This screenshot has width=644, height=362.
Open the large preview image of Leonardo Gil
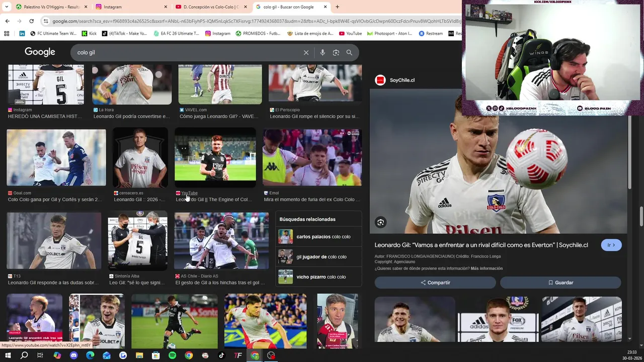[x=499, y=161]
